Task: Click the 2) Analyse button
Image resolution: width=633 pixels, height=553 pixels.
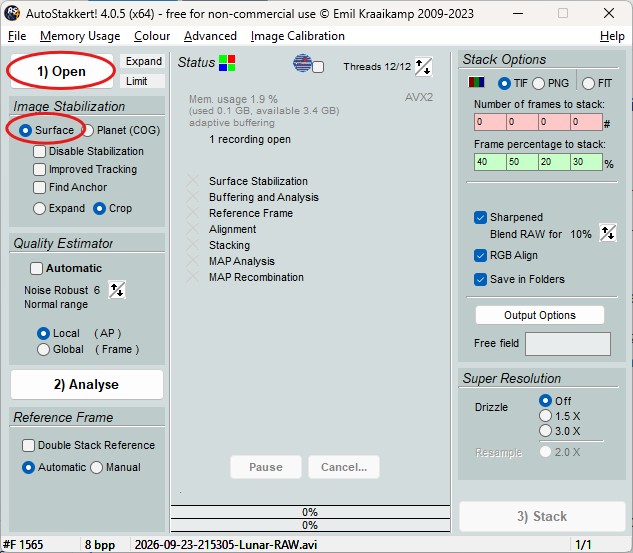Action: (x=87, y=384)
